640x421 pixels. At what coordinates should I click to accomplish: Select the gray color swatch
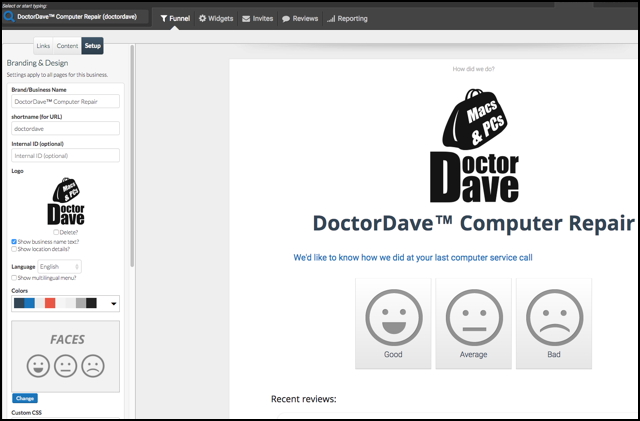81,303
